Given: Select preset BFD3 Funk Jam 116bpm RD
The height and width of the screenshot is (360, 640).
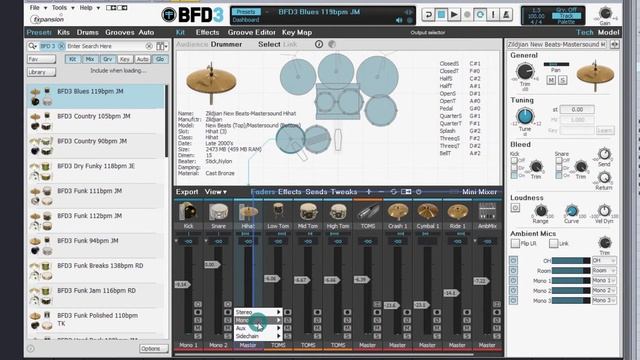Looking at the screenshot, I should click(x=96, y=295).
